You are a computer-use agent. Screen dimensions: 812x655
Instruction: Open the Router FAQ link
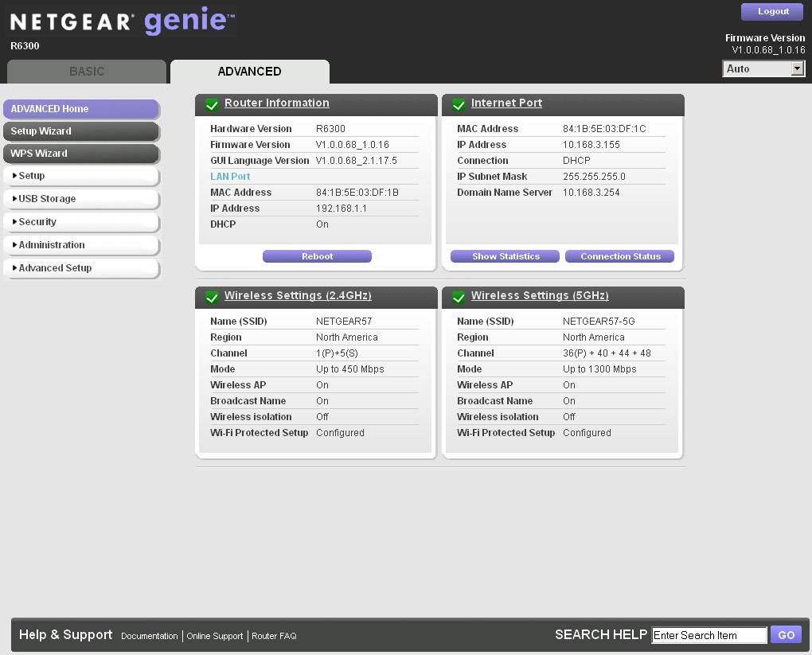click(274, 636)
